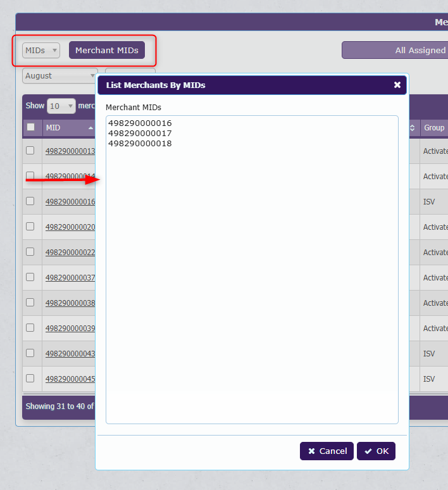
Task: Click the 498290000017 line in text area
Action: click(140, 134)
